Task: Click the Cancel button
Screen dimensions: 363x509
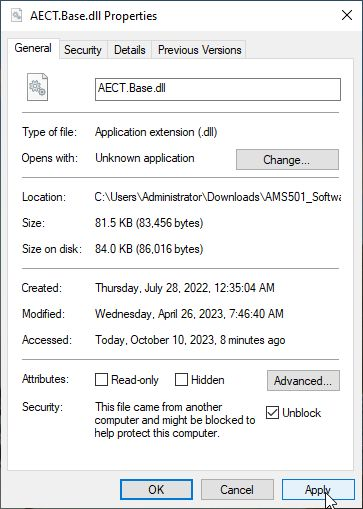Action: pyautogui.click(x=237, y=490)
